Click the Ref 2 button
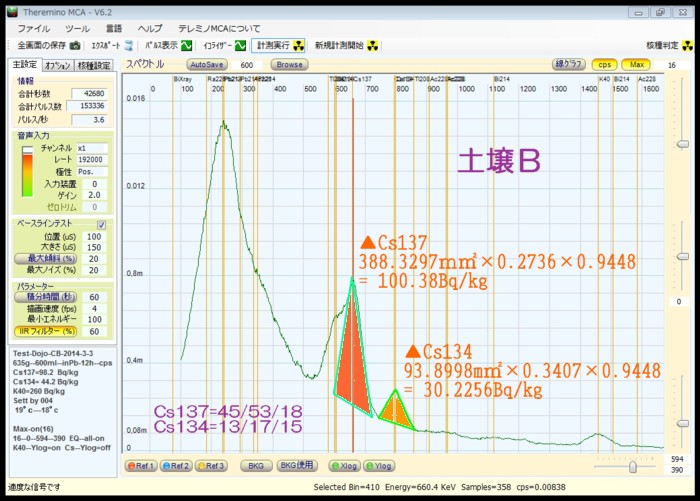Image resolution: width=700 pixels, height=501 pixels. pyautogui.click(x=176, y=466)
